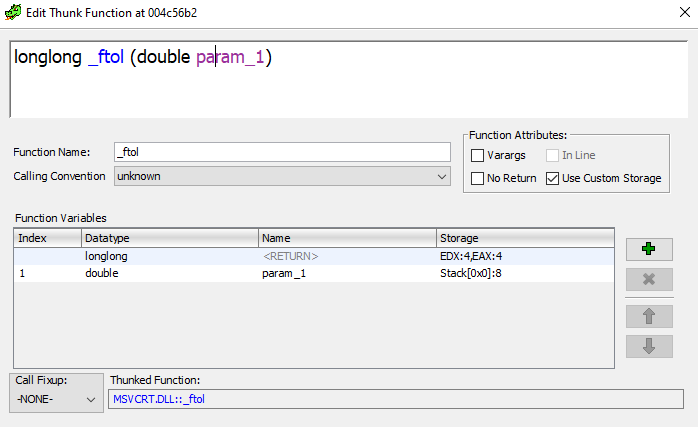Uncheck Use Custom Storage
The height and width of the screenshot is (427, 698).
[552, 178]
